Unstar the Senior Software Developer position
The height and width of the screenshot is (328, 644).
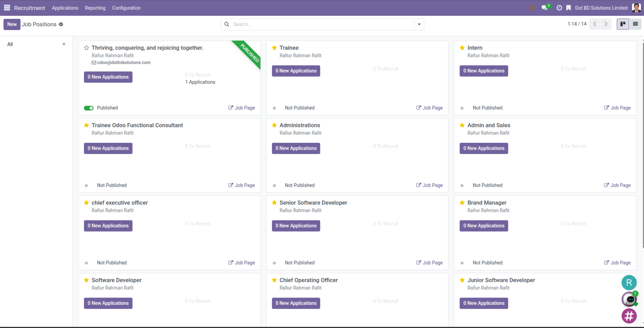(274, 203)
